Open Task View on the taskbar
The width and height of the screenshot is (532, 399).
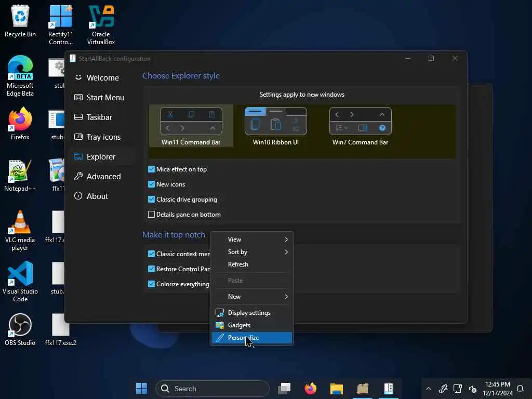284,389
